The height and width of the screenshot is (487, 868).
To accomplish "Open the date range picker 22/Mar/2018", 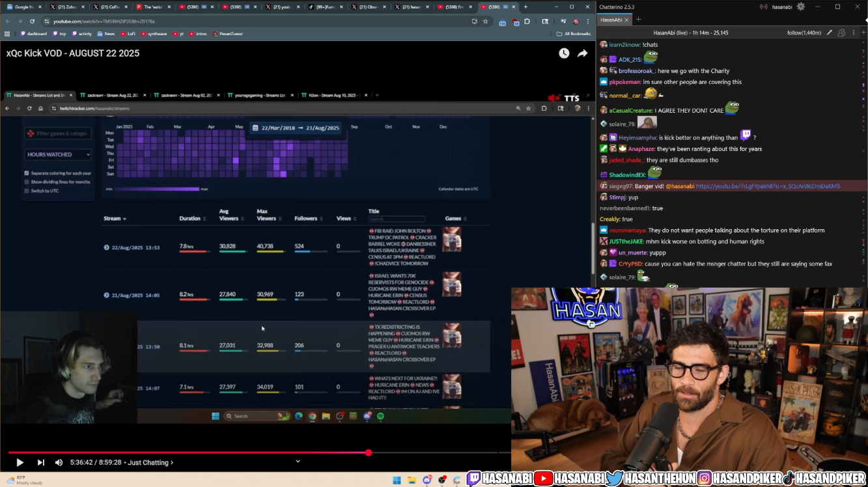I will tap(296, 128).
